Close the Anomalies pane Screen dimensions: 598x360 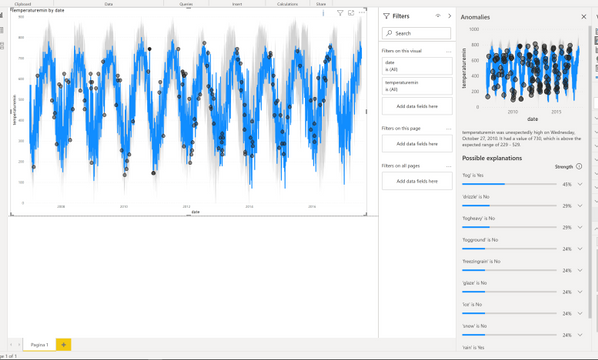[x=584, y=17]
